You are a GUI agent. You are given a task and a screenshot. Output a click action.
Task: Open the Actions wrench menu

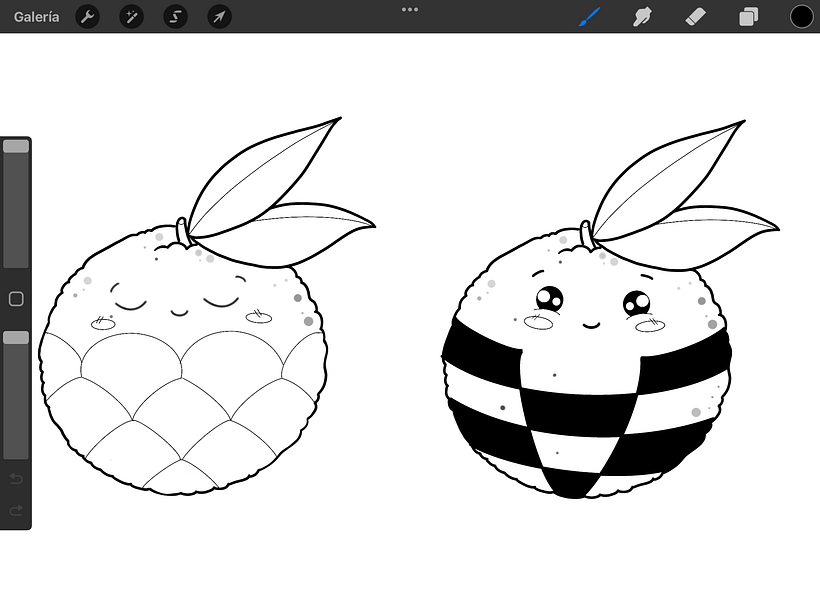coord(88,17)
